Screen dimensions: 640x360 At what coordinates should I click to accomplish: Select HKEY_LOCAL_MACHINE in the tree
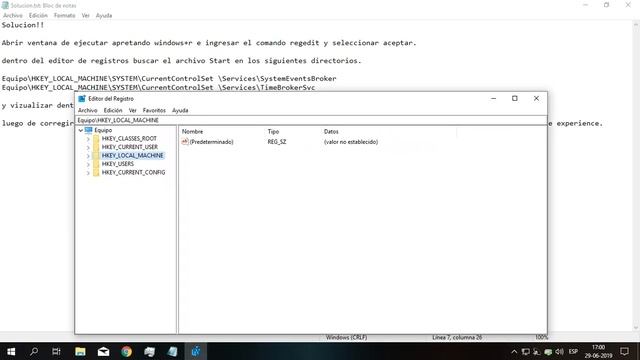point(133,156)
